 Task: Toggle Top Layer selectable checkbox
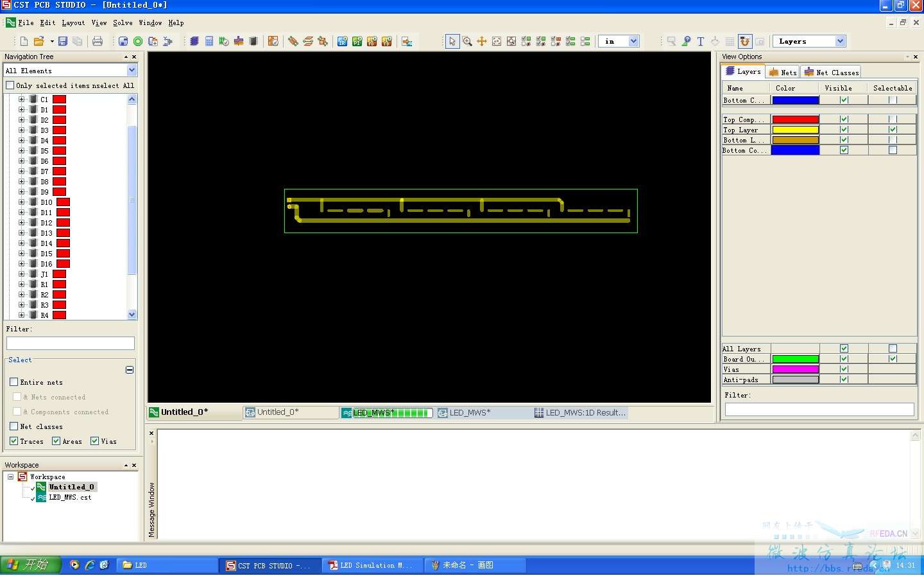[x=893, y=130]
